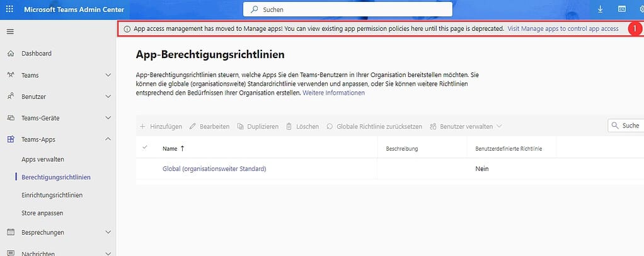
Task: Click the Benutzer verwalten toolbar label
Action: (x=466, y=127)
